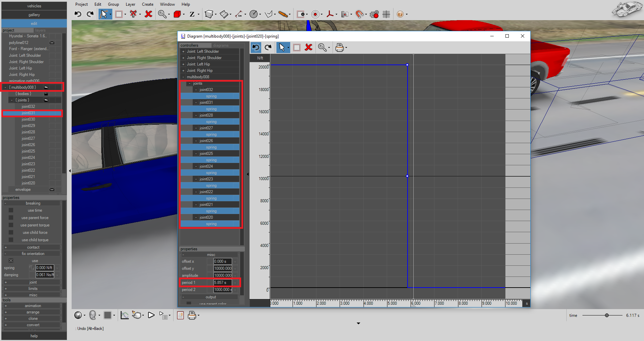Open the help question mark icon

pyautogui.click(x=400, y=14)
